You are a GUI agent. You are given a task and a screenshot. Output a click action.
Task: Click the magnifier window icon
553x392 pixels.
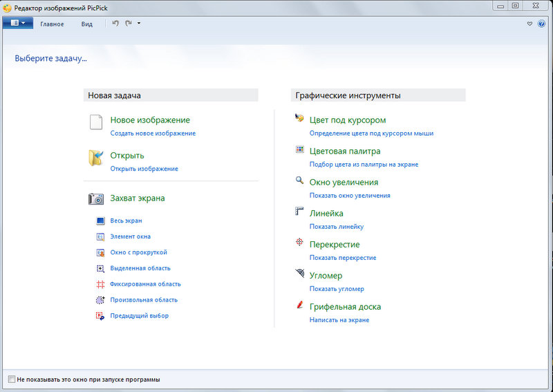click(299, 180)
